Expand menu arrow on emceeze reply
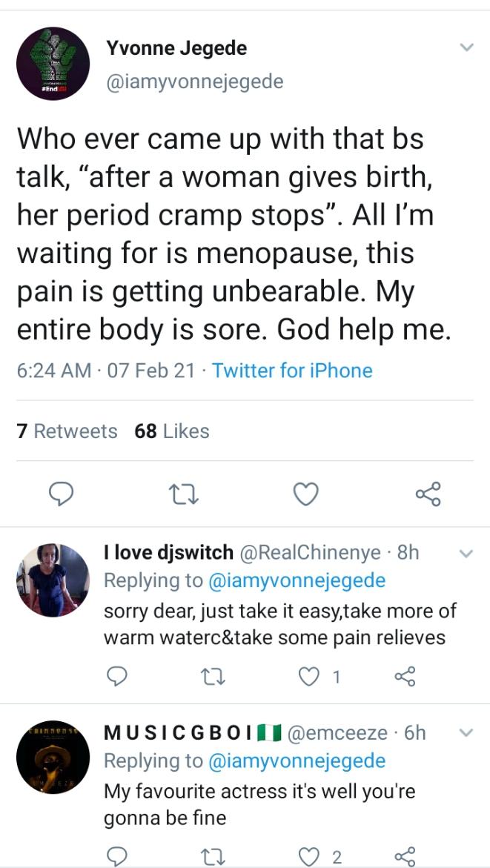This screenshot has width=490, height=868. 466,733
